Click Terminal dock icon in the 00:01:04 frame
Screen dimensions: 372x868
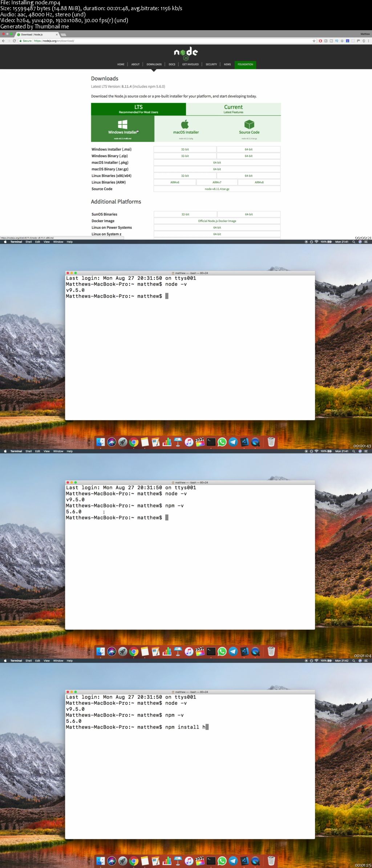click(211, 651)
